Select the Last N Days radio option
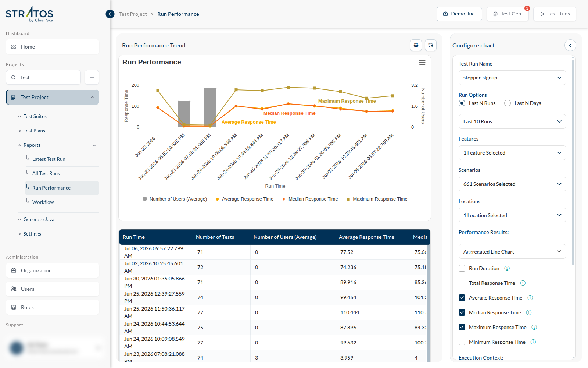588x368 pixels. coord(508,103)
